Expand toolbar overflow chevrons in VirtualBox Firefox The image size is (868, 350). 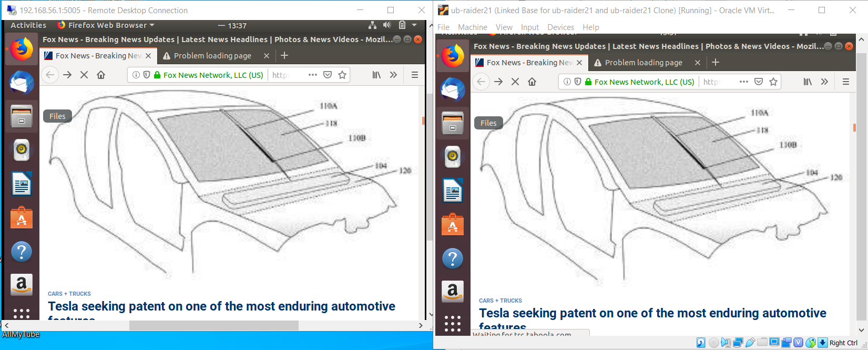824,82
